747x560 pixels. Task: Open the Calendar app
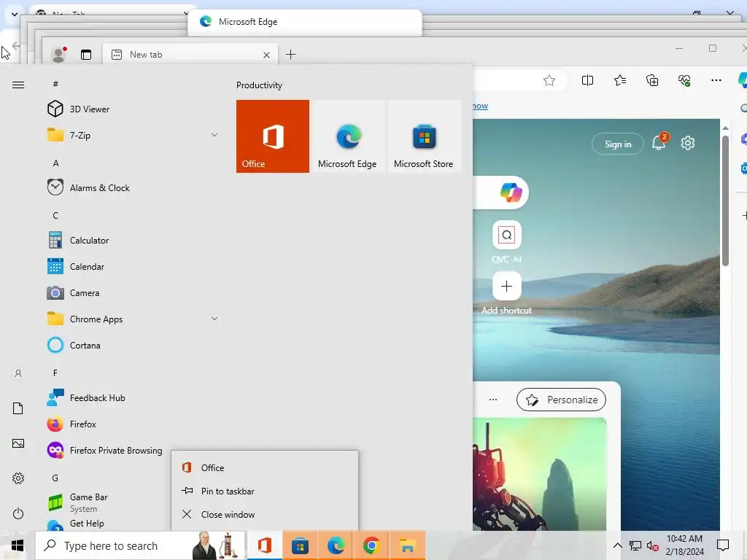pyautogui.click(x=132, y=267)
